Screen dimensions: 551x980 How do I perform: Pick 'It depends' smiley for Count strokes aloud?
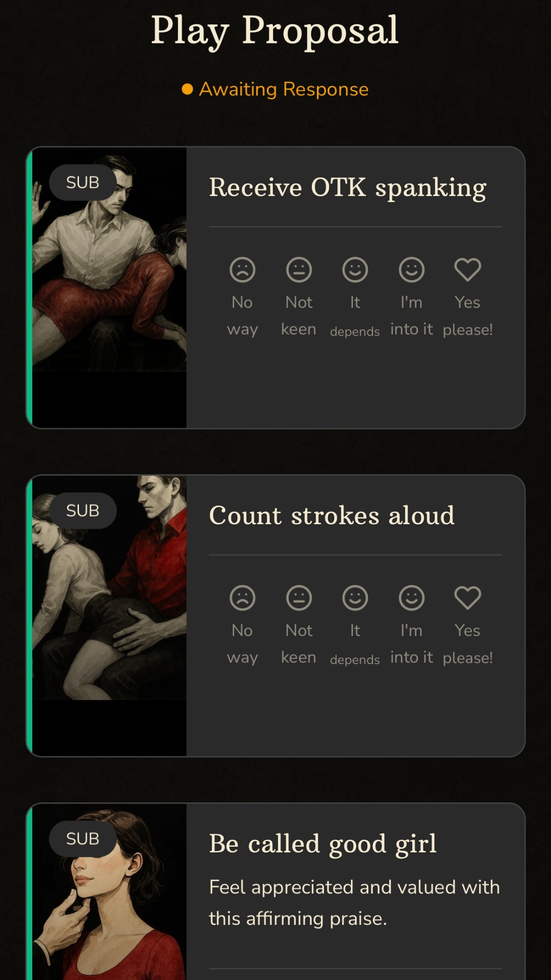coord(355,598)
